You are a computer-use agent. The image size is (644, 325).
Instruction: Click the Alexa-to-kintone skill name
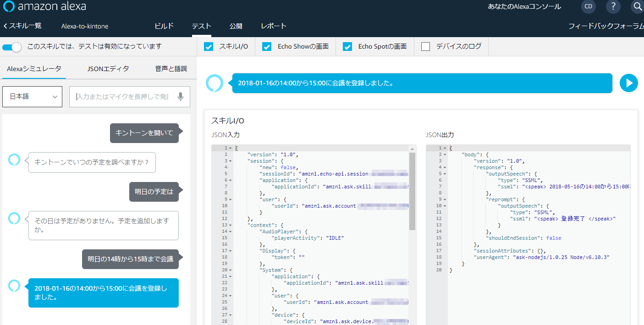tap(85, 26)
